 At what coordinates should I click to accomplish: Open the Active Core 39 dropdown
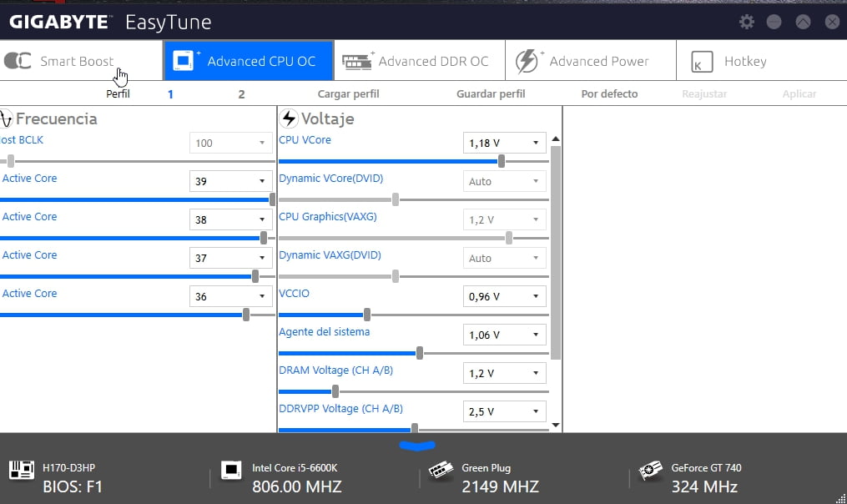click(x=230, y=182)
